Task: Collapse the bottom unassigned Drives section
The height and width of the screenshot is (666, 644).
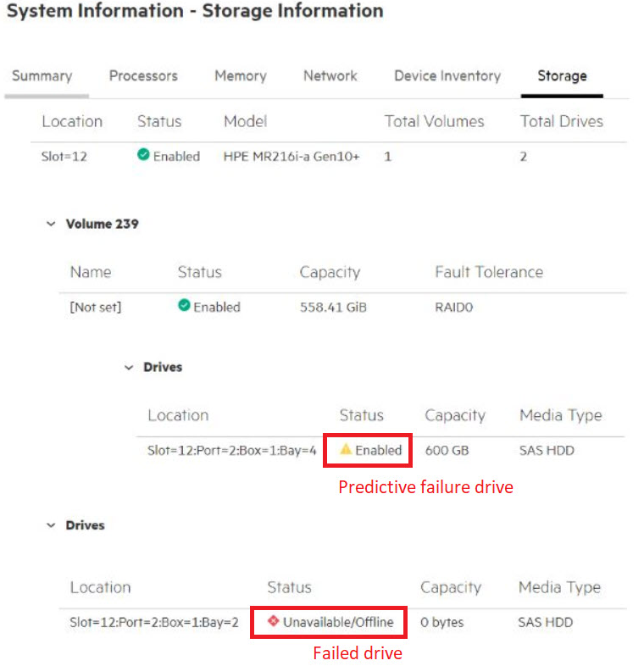Action: point(52,526)
